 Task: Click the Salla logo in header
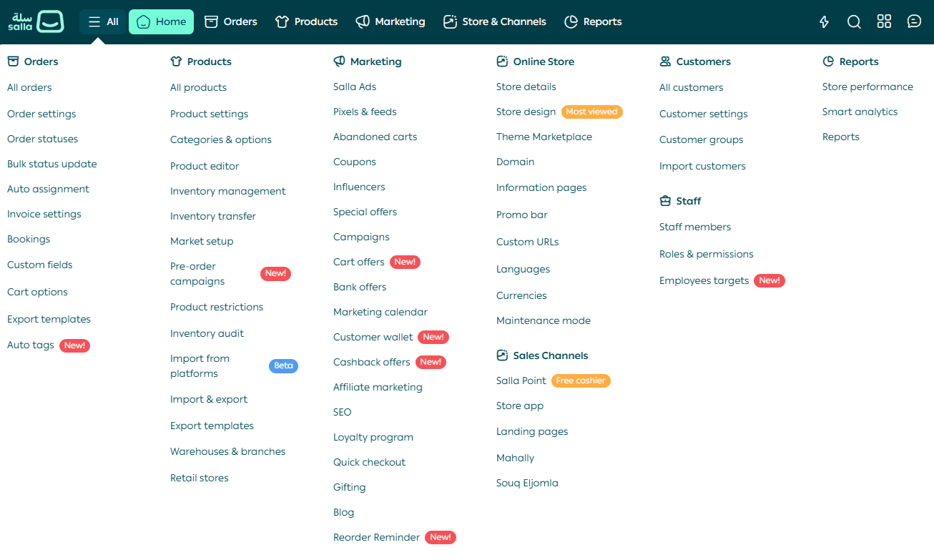tap(36, 21)
